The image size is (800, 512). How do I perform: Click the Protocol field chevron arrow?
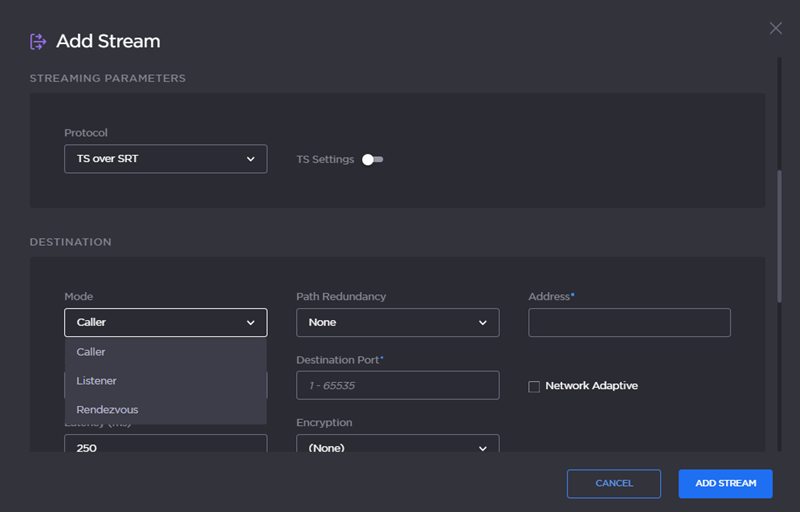point(250,159)
